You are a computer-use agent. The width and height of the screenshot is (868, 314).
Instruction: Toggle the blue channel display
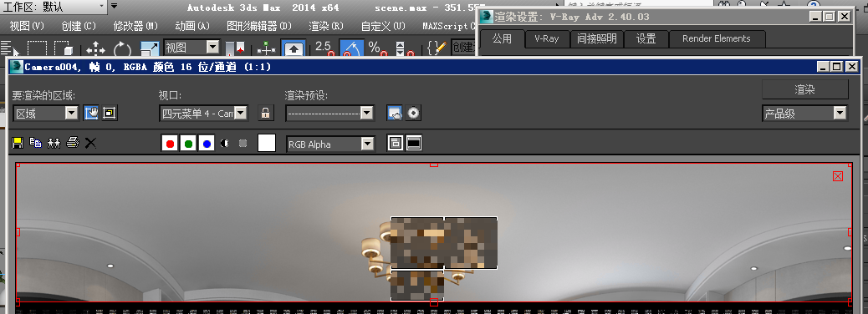pos(207,144)
